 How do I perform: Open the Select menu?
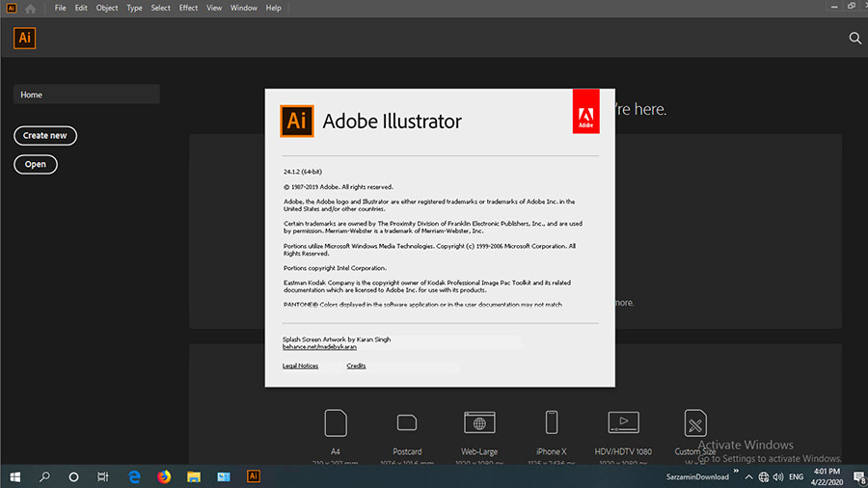[160, 8]
